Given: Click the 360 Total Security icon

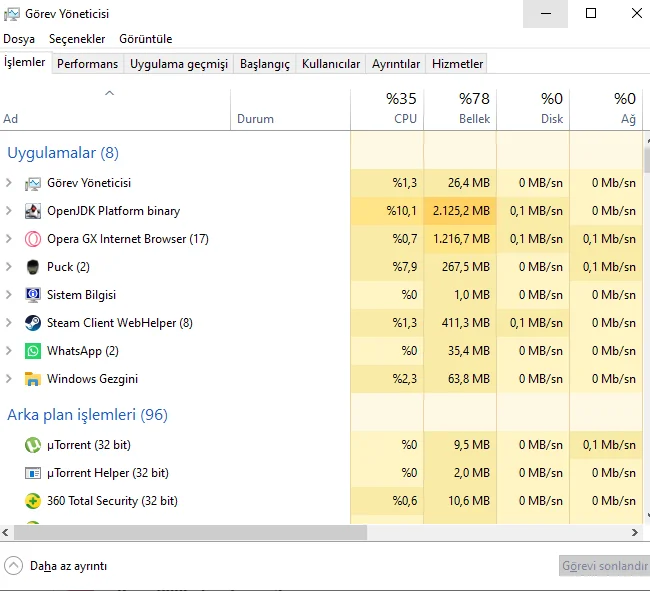Looking at the screenshot, I should click(33, 501).
